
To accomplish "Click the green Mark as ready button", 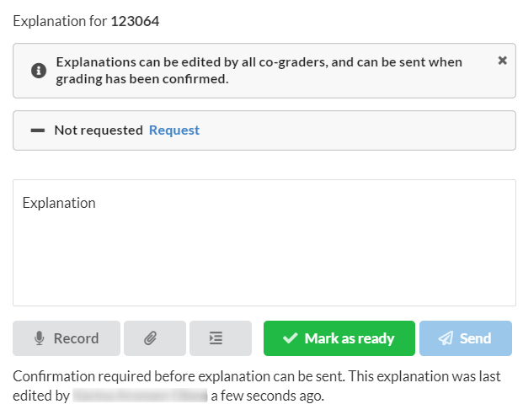I will (x=339, y=338).
